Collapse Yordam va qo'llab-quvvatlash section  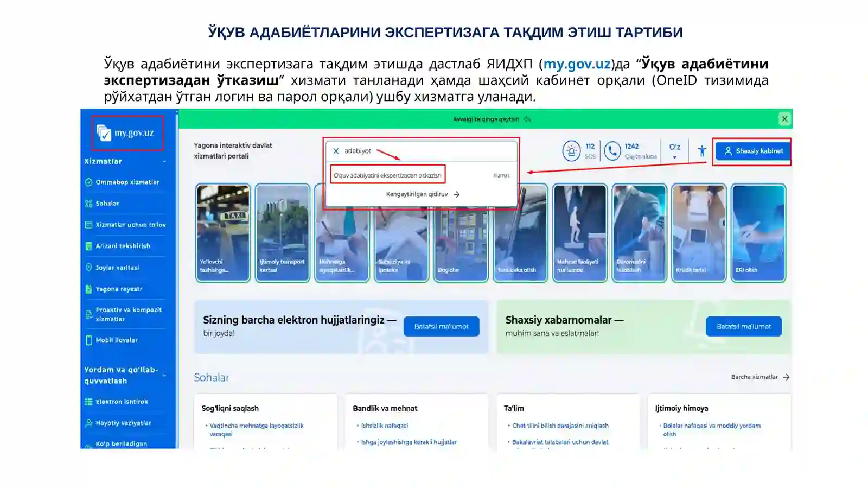click(164, 375)
